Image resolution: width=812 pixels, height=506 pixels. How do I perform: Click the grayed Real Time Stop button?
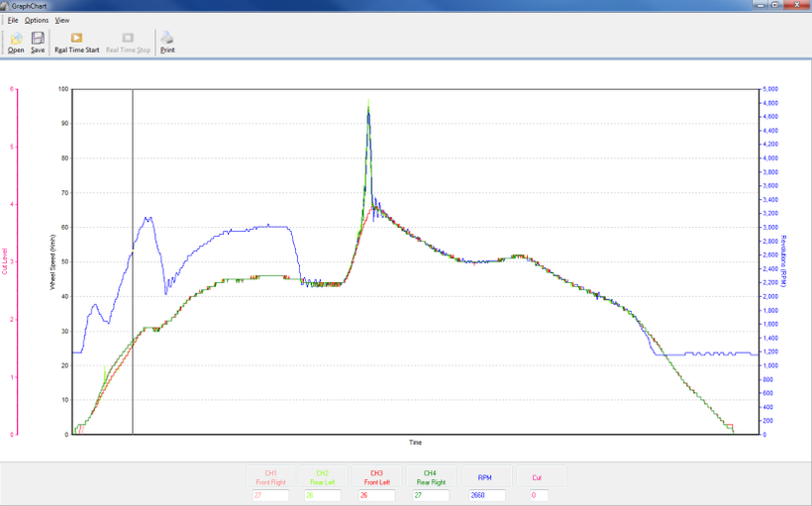coord(128,42)
